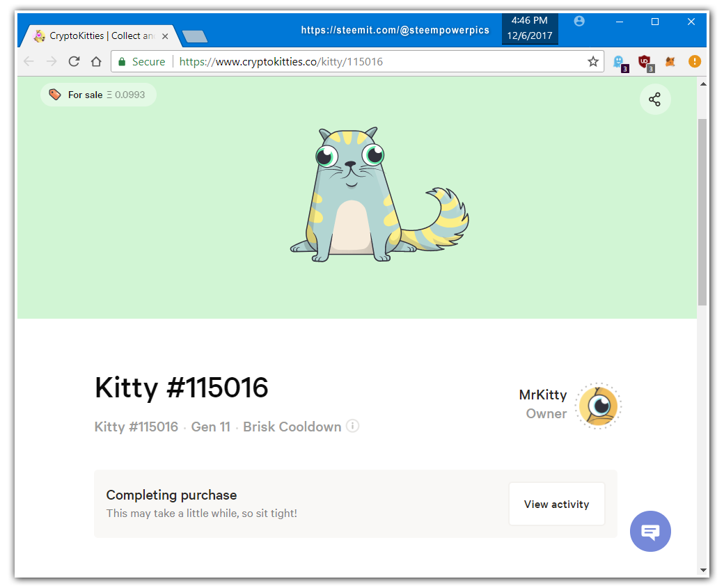Reload the page with the refresh icon
This screenshot has height=588, width=724.
74,61
